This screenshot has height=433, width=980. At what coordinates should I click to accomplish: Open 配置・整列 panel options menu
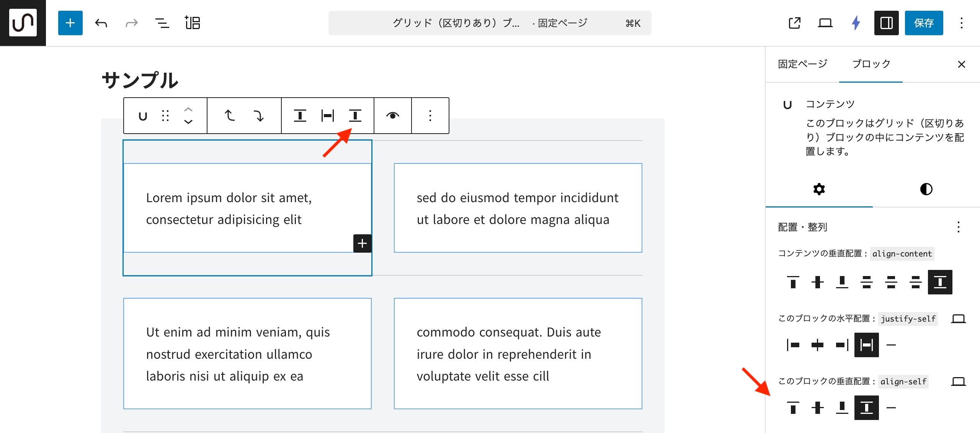(x=958, y=227)
